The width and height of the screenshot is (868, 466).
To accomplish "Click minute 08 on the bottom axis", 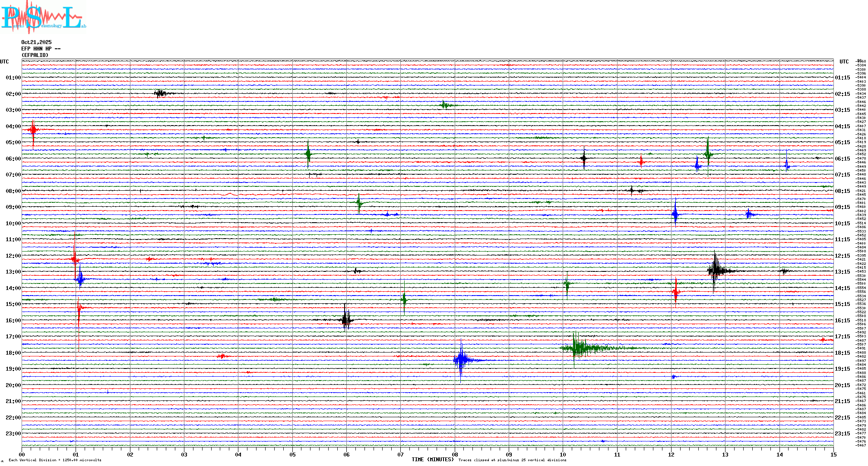I will tap(455, 454).
